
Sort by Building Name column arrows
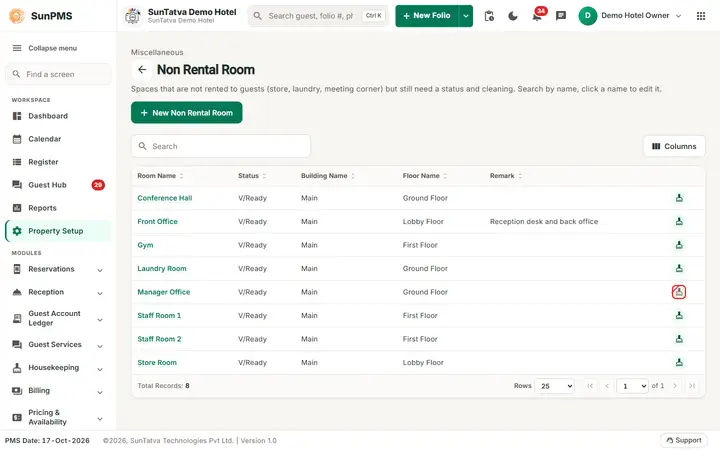[x=353, y=176]
